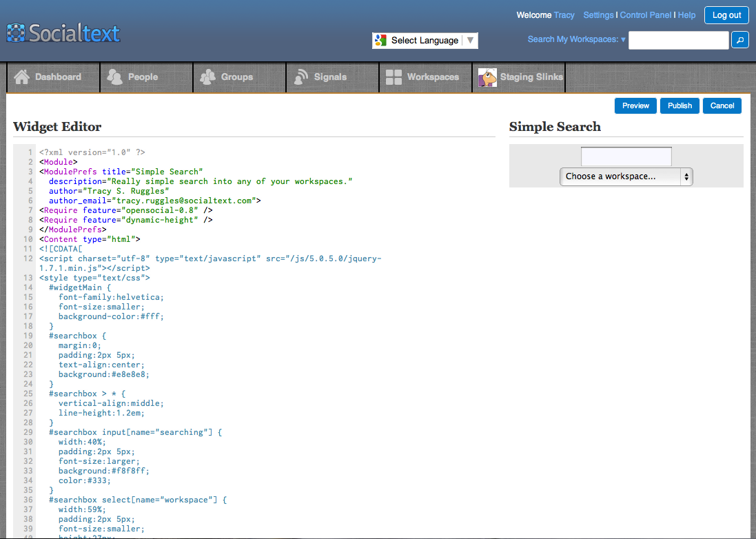Image resolution: width=756 pixels, height=539 pixels.
Task: Go to the People tab
Action: coord(147,77)
